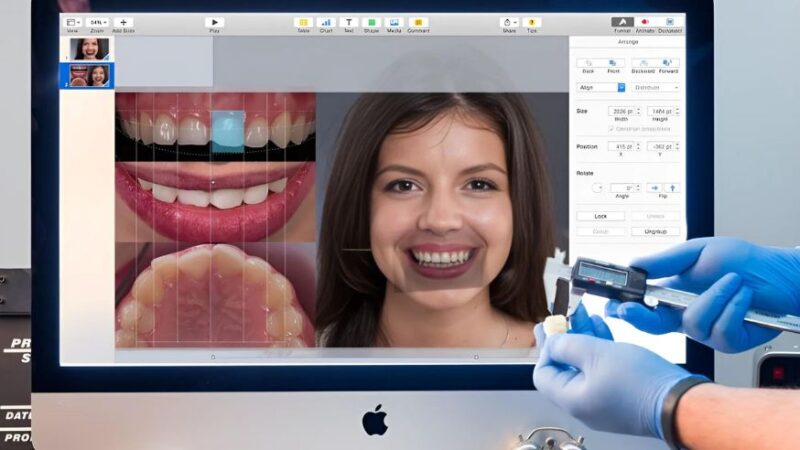Switch to the Document inspector
800x450 pixels.
[669, 22]
